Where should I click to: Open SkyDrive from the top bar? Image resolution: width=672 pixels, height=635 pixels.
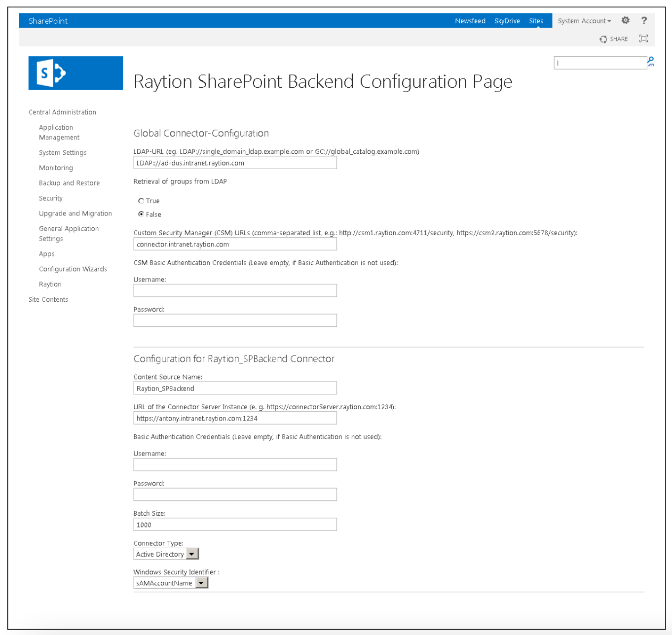[507, 21]
